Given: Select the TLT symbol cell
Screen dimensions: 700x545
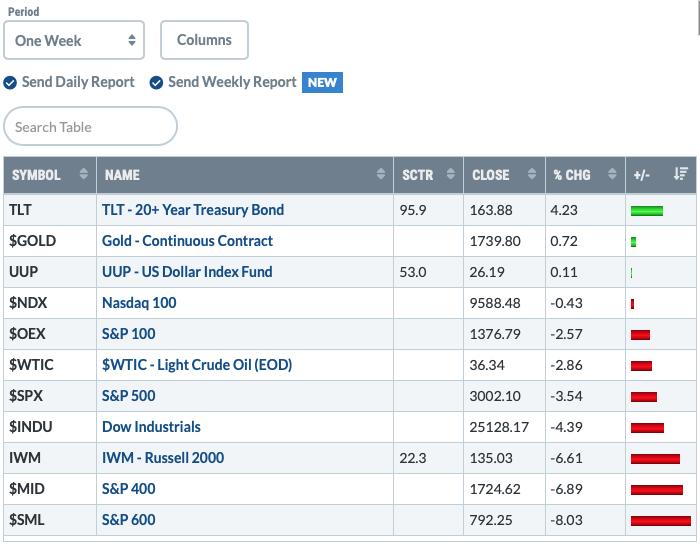Looking at the screenshot, I should pyautogui.click(x=50, y=210).
